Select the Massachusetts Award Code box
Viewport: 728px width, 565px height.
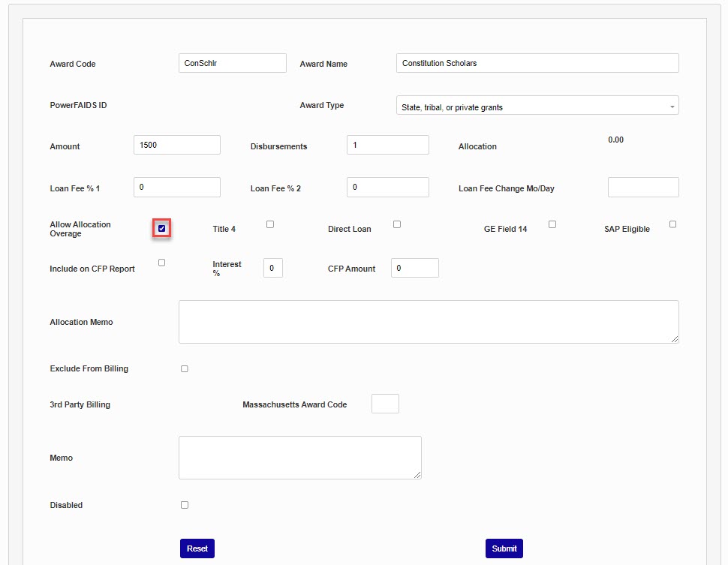tap(385, 404)
